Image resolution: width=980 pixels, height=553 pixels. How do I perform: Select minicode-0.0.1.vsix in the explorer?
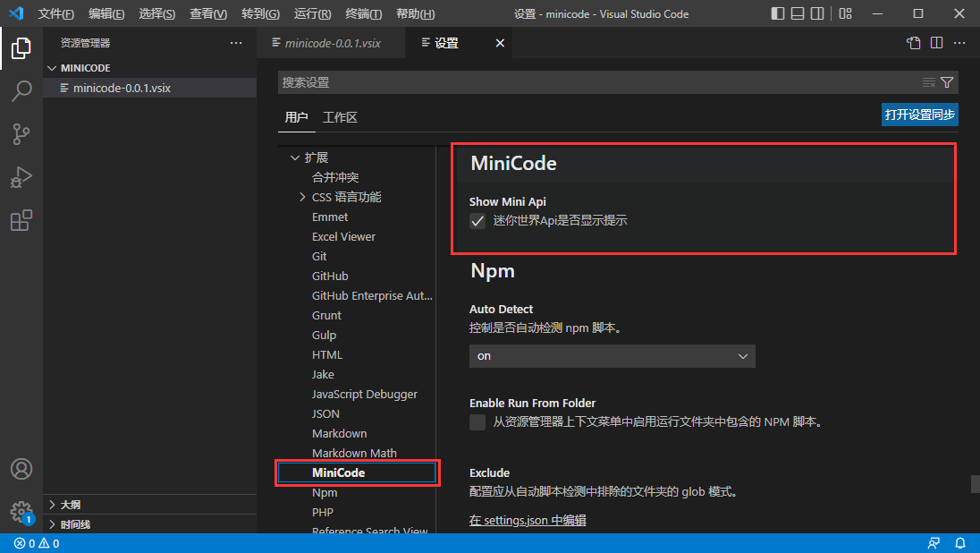pyautogui.click(x=150, y=89)
